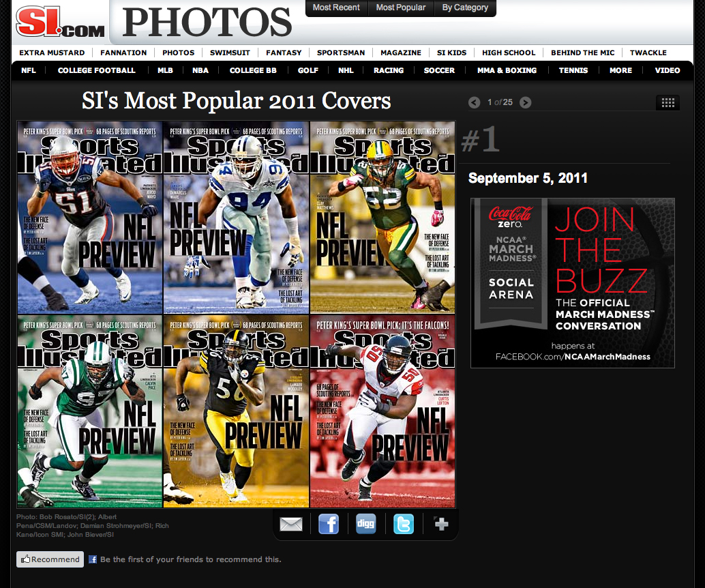
Task: Go to the NBA page
Action: click(x=200, y=70)
